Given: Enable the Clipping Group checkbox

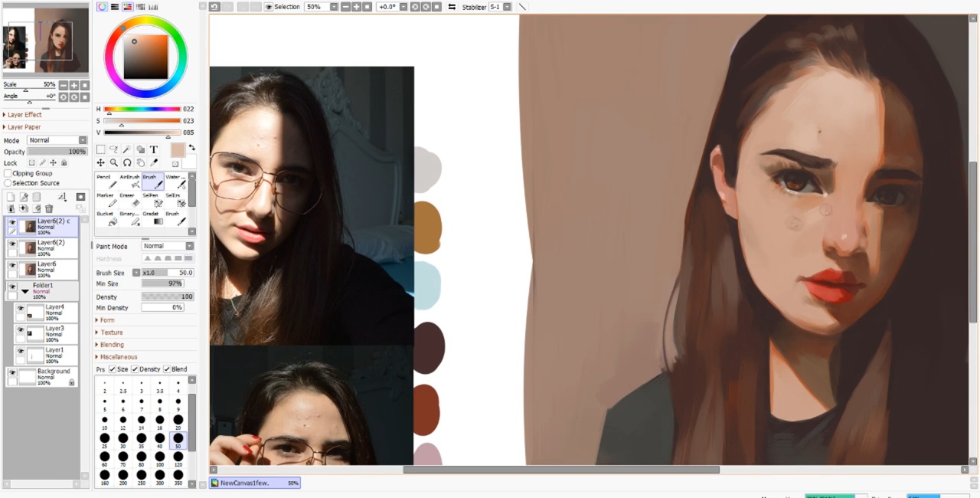Looking at the screenshot, I should pyautogui.click(x=8, y=174).
